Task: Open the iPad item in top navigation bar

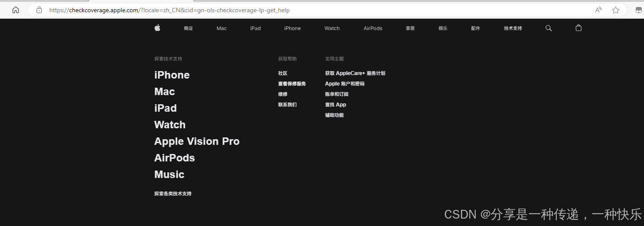Action: [256, 28]
